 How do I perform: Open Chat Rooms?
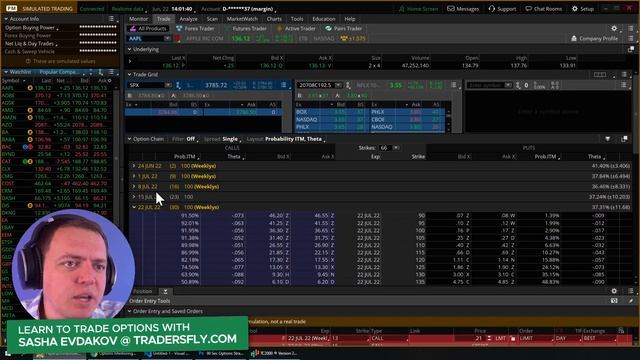coord(543,9)
